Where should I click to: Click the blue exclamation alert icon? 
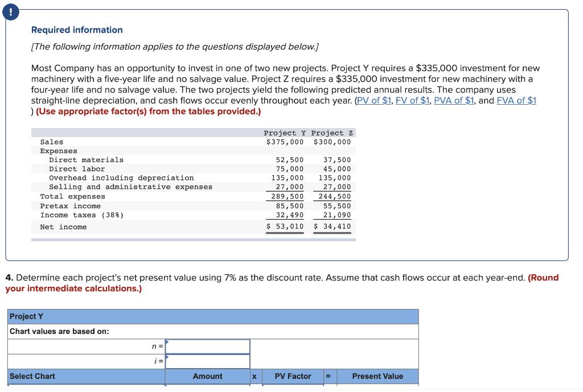pos(11,11)
